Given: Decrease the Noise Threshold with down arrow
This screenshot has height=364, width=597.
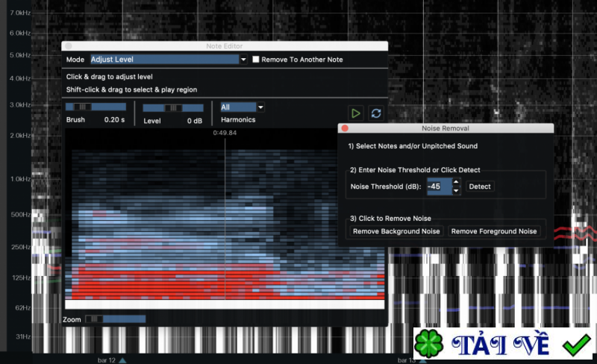Looking at the screenshot, I should click(456, 191).
